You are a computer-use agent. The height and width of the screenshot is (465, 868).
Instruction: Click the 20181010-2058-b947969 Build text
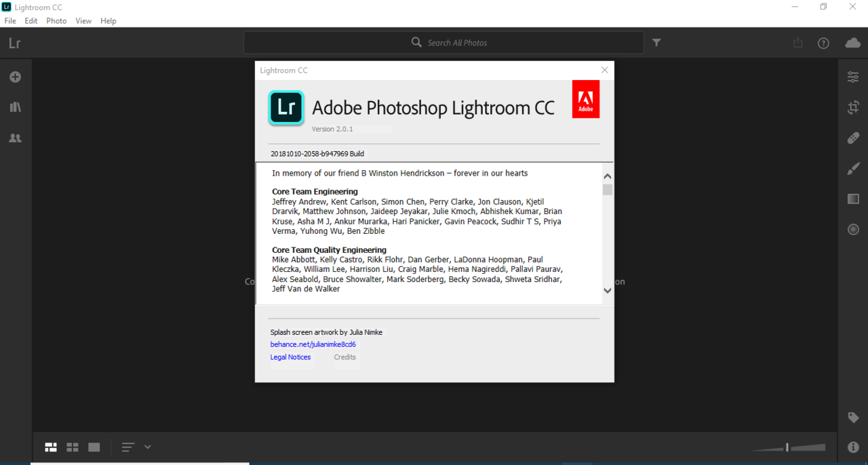pyautogui.click(x=317, y=154)
